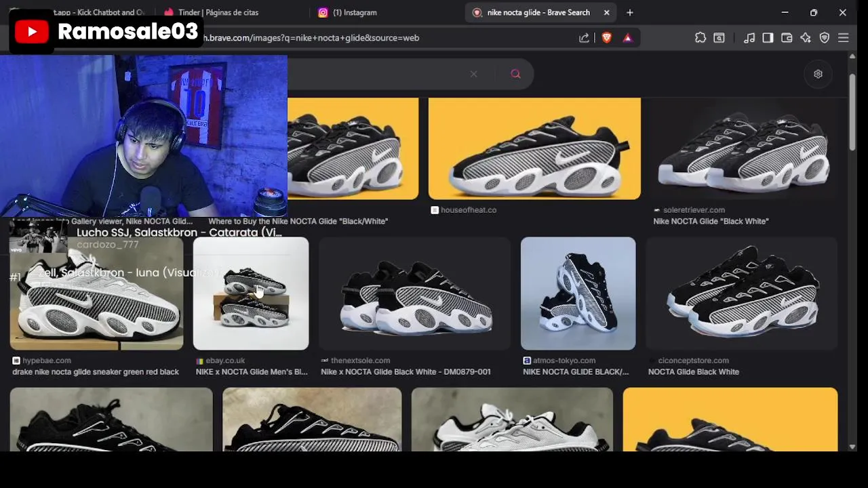Screen dimensions: 868x488
Task: Open the media playlist music note icon
Action: [x=749, y=38]
